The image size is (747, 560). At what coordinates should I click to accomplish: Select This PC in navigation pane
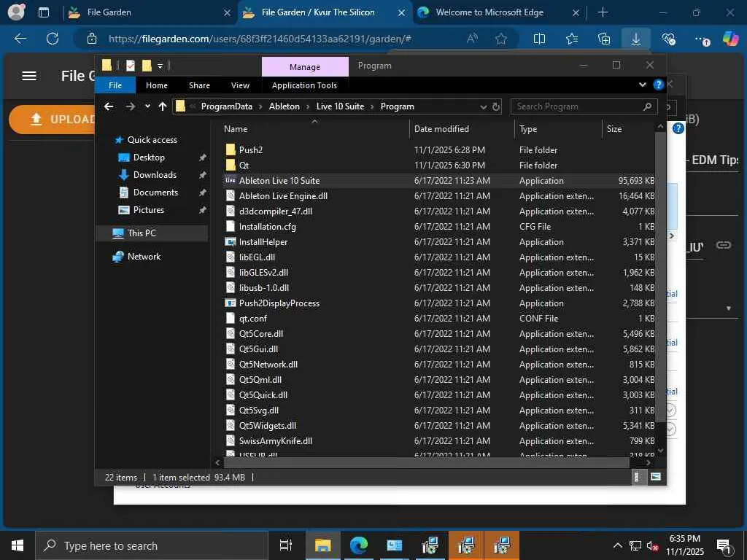point(152,233)
